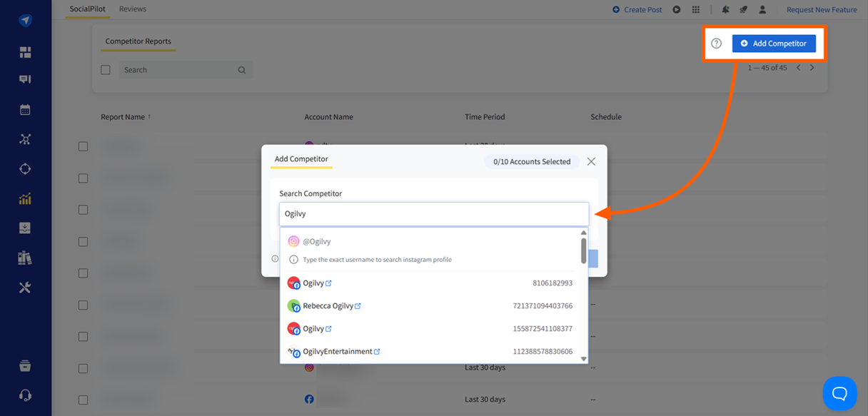This screenshot has width=868, height=416.
Task: Click the scroll-down arrow of suggestions list
Action: pos(584,359)
